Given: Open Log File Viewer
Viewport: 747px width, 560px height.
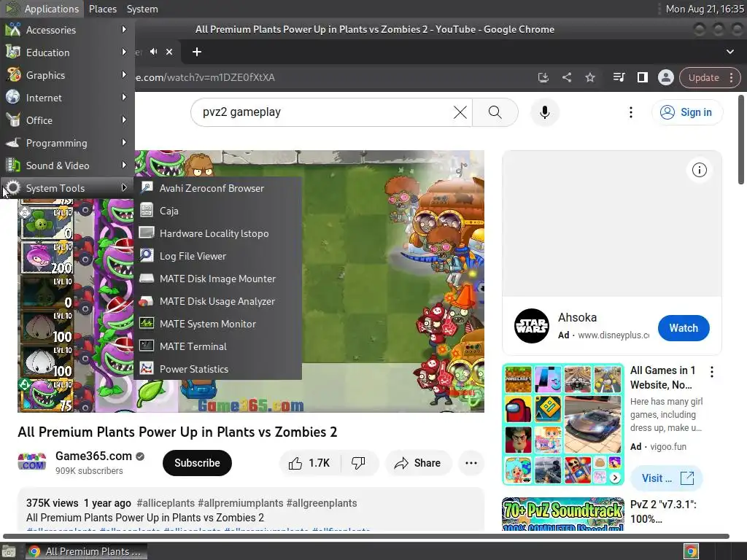Looking at the screenshot, I should tap(218, 256).
